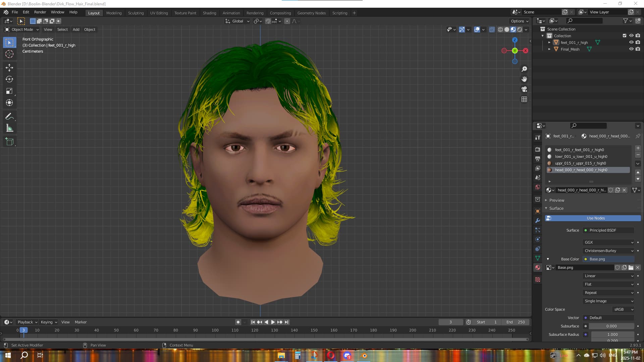Activate the Annotate pencil tool
Image resolution: width=644 pixels, height=362 pixels.
click(x=9, y=117)
